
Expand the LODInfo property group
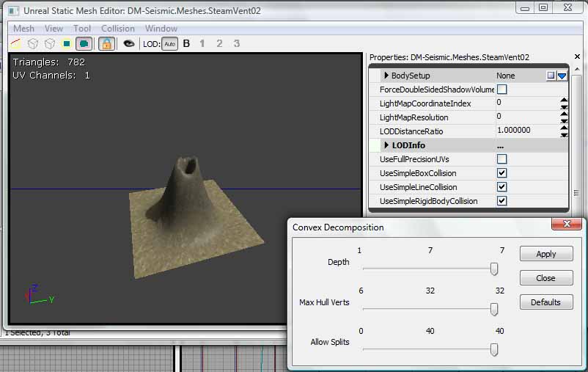[386, 145]
